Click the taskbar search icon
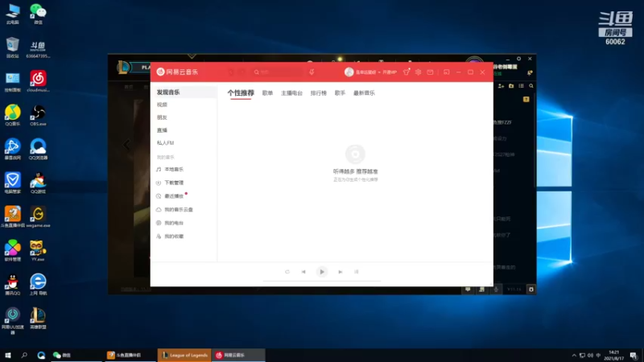This screenshot has width=644, height=362. pos(24,356)
